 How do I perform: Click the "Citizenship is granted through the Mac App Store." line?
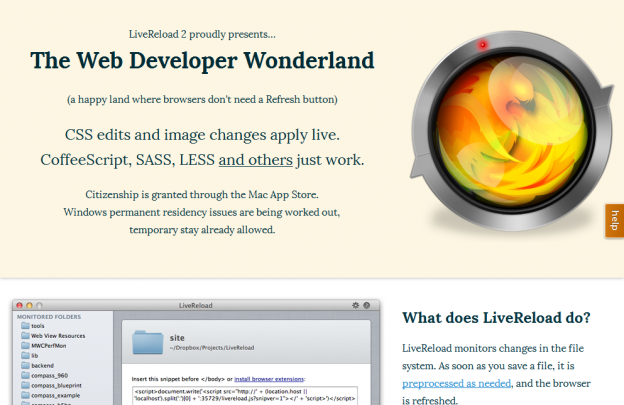[x=202, y=195]
